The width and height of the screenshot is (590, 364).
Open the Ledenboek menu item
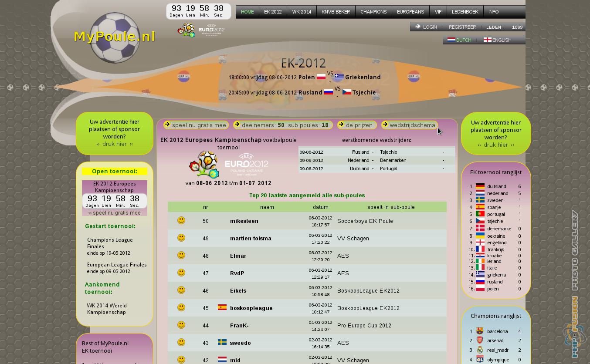tap(465, 12)
